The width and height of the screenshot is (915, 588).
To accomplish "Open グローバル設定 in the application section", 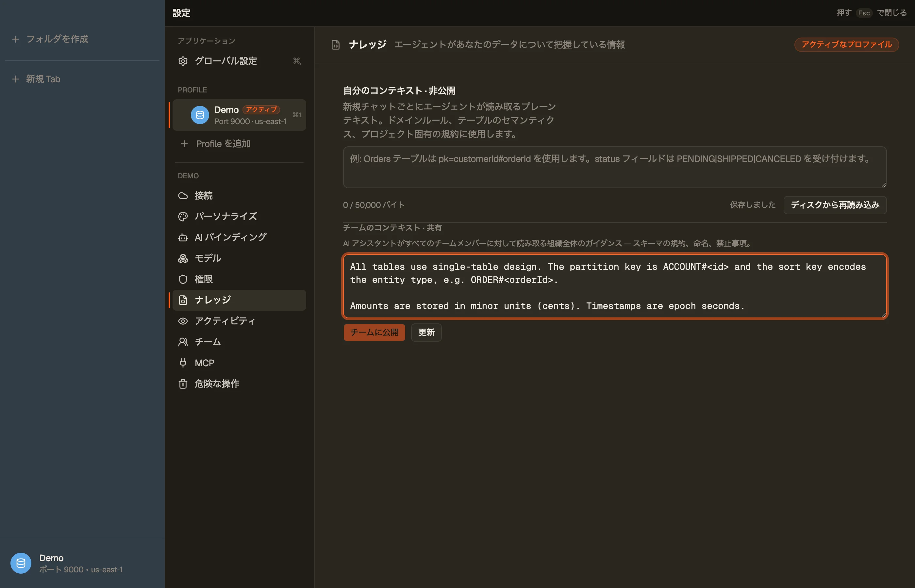I will tap(239, 61).
